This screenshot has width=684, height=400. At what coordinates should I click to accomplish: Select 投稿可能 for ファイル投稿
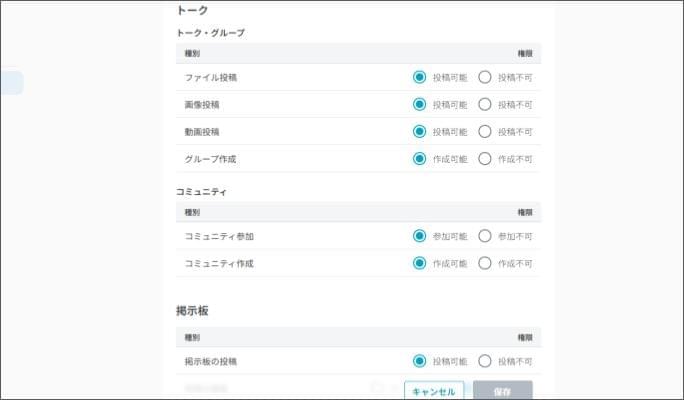click(420, 77)
